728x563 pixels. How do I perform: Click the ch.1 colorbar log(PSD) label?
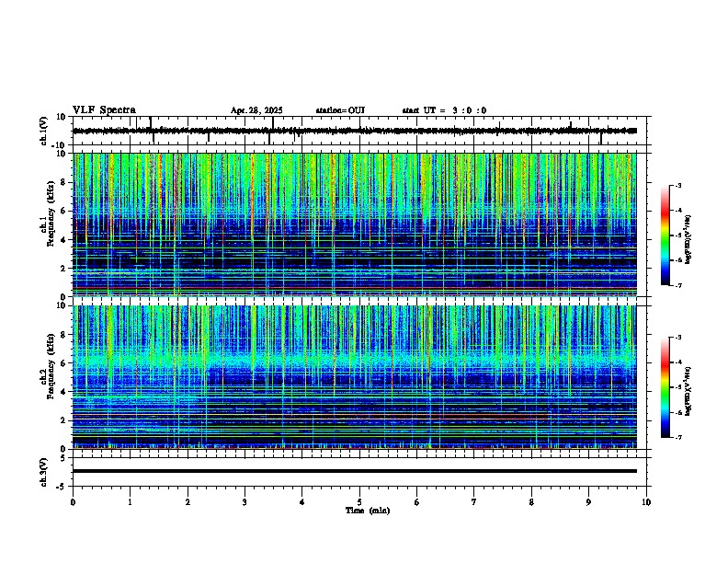pyautogui.click(x=688, y=240)
